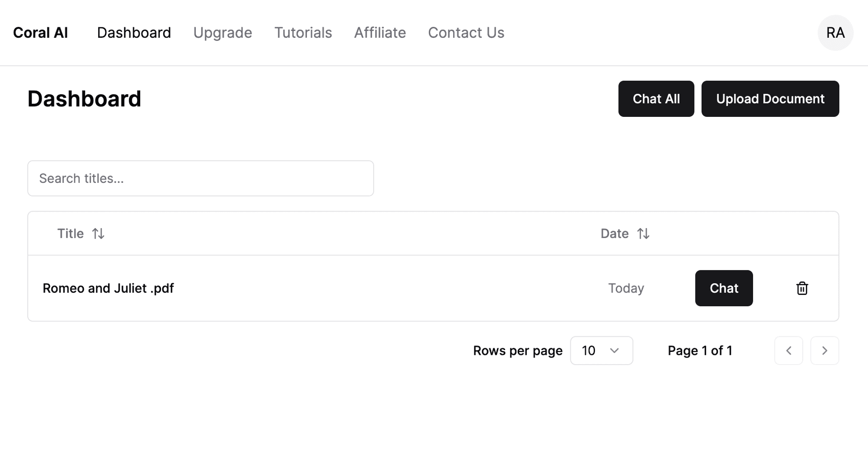Viewport: 868px width, 454px height.
Task: Open the Romeo and Juliet .pdf row
Action: (108, 288)
